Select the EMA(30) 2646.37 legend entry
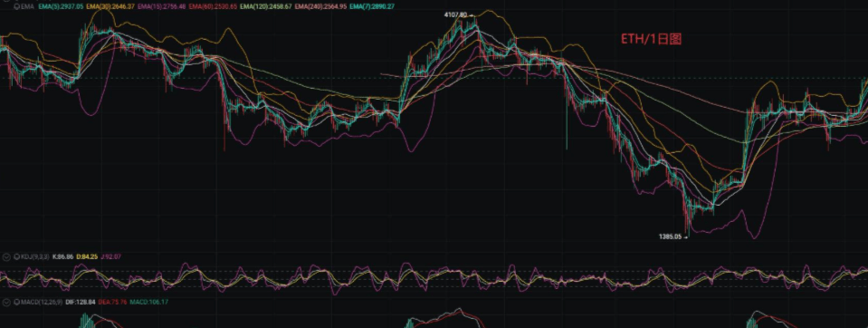Image resolution: width=868 pixels, height=328 pixels. pyautogui.click(x=110, y=6)
